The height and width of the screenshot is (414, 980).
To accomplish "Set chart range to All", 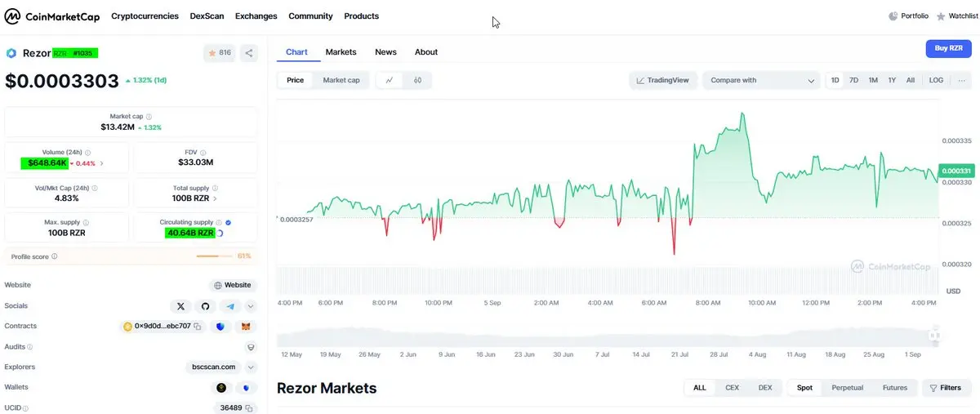I will (x=911, y=80).
